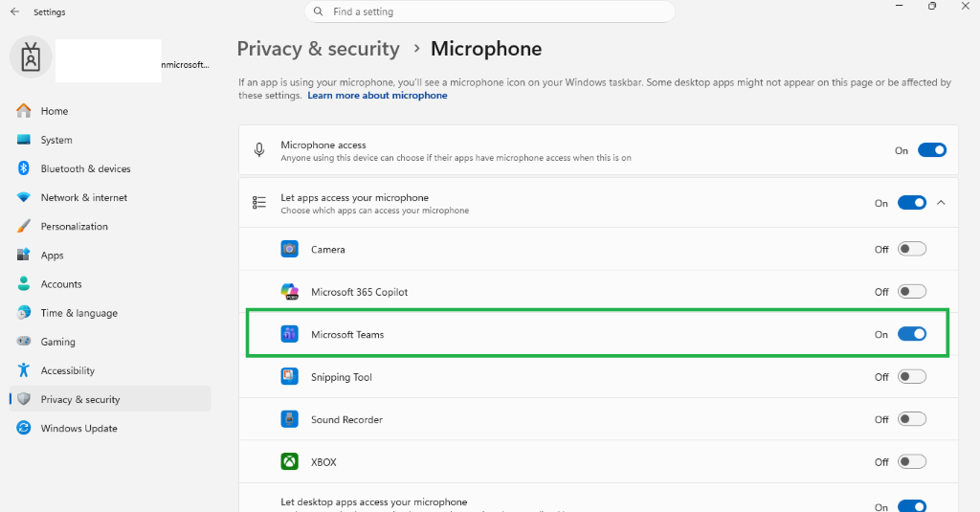Click the Microsoft 365 Copilot row label
The height and width of the screenshot is (512, 980).
click(x=360, y=292)
